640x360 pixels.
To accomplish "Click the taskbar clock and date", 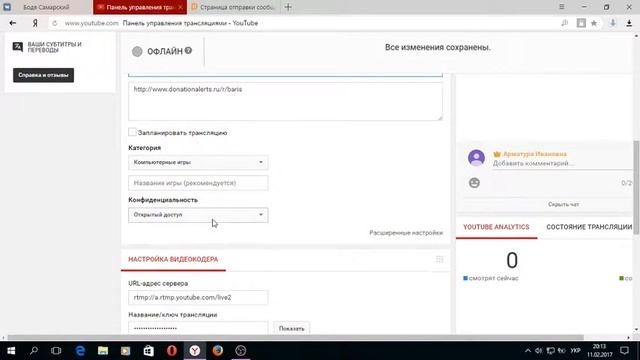I will 600,351.
